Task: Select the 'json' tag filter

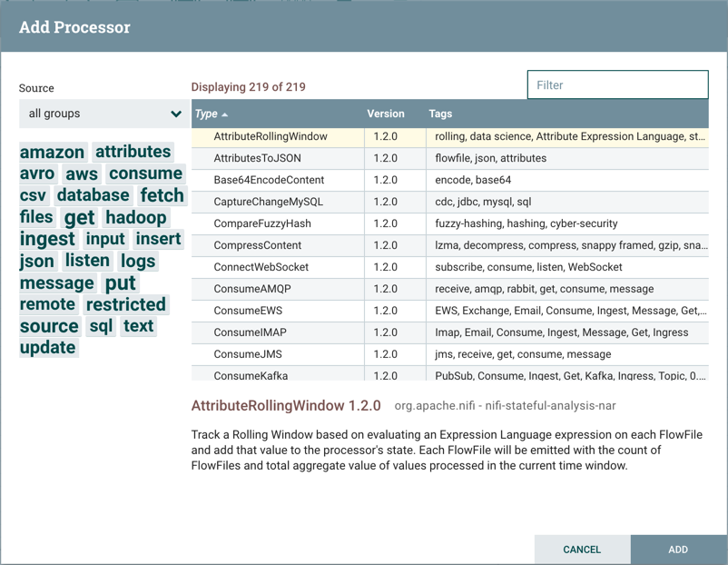Action: [x=37, y=262]
